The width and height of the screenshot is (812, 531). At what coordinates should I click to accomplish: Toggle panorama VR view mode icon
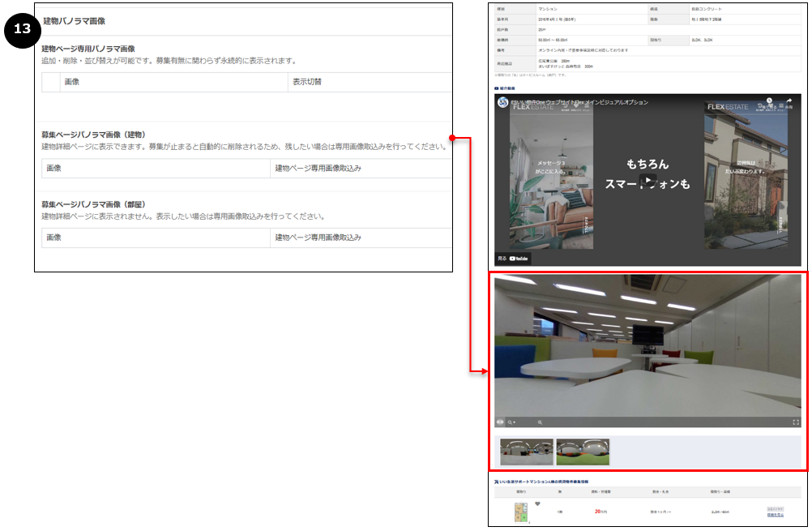click(500, 422)
